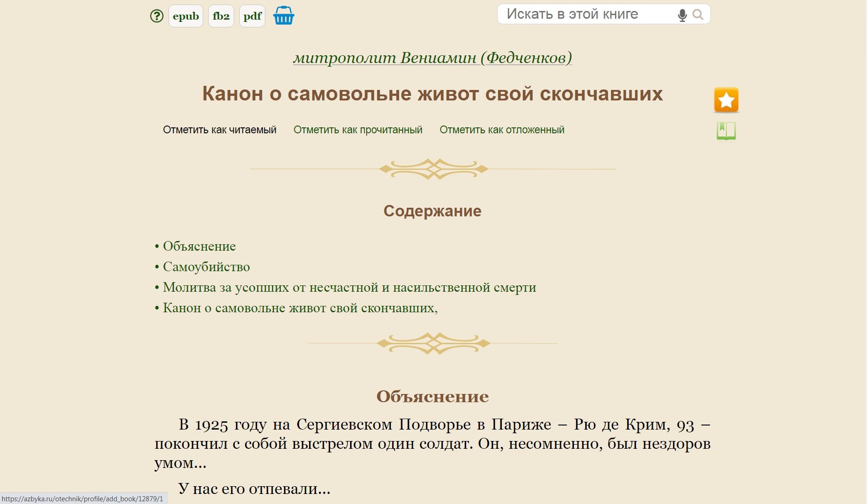Download the book in fb2 format
The height and width of the screenshot is (504, 867).
pos(221,16)
